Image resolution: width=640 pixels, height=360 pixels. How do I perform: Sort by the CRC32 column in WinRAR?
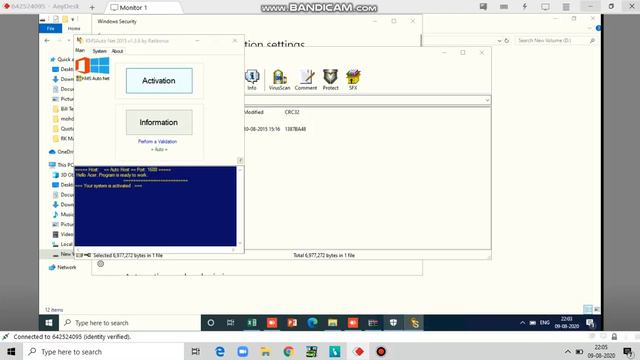tap(292, 112)
